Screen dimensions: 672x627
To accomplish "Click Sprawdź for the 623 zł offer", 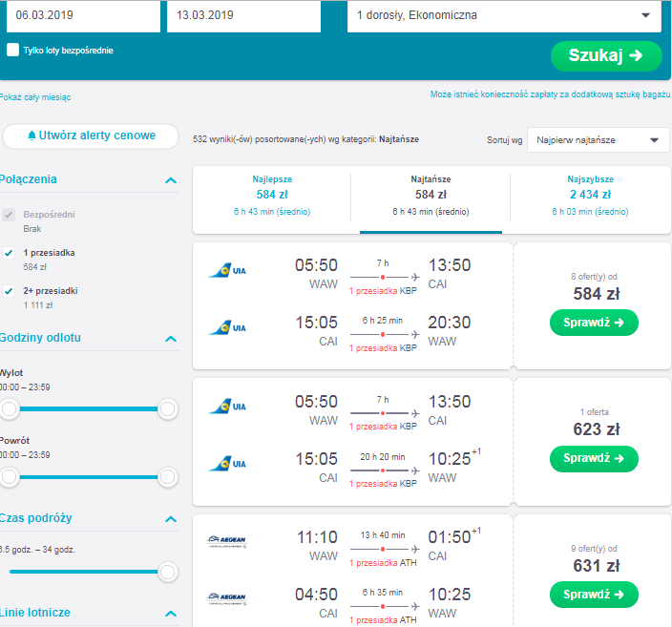I will 594,458.
